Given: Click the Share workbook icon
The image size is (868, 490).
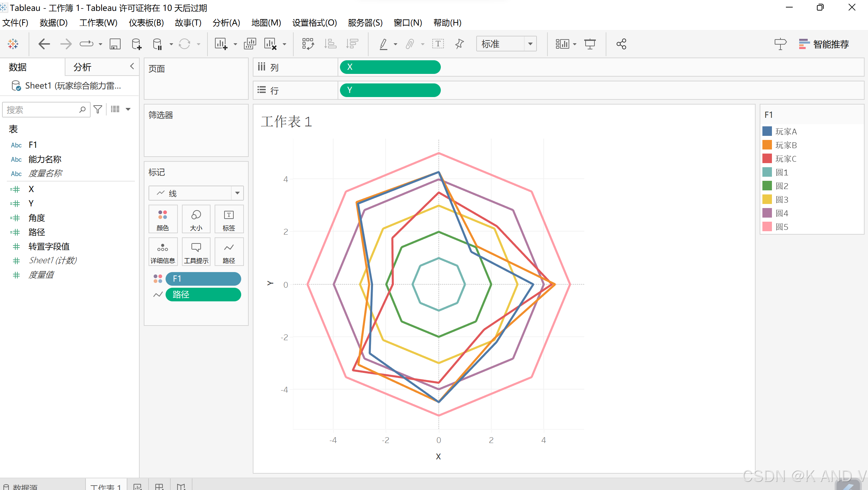Looking at the screenshot, I should point(621,44).
